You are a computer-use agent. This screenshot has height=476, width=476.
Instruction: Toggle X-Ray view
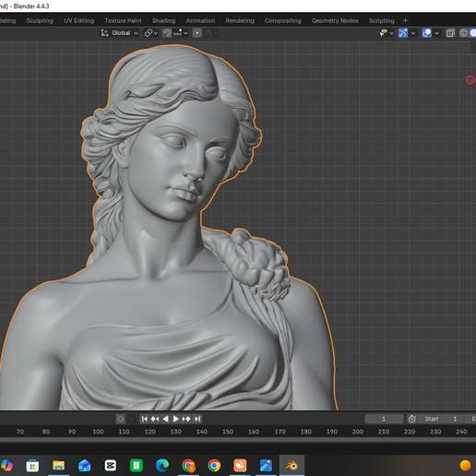[450, 33]
